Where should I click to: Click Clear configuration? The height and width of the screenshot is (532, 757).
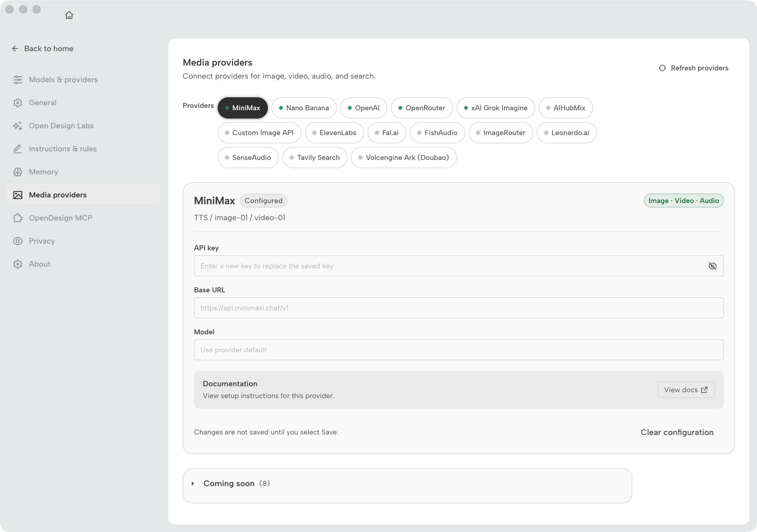point(677,432)
